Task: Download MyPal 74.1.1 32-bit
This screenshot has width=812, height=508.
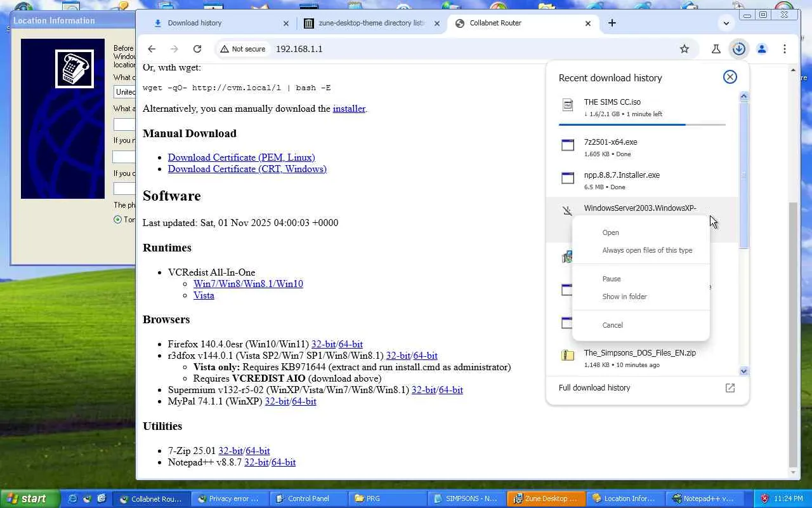Action: [277, 401]
